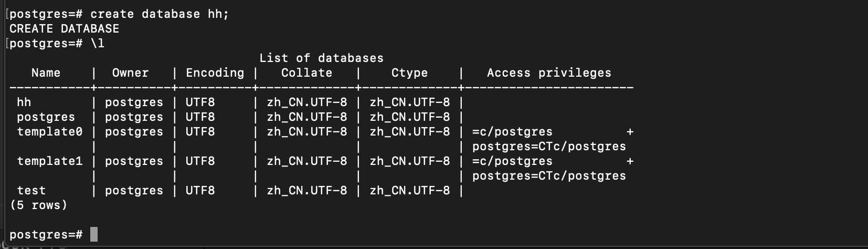
Task: Click the postgres database name in Name column
Action: point(46,117)
